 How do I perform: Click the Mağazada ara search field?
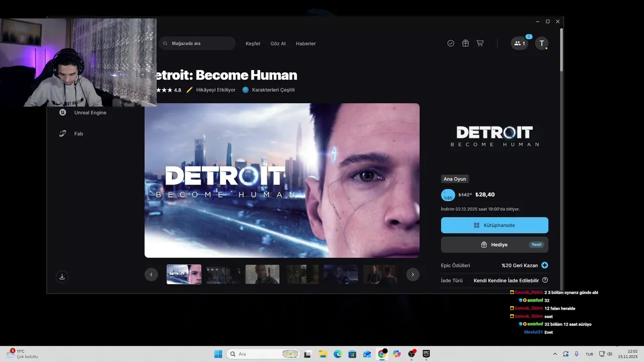coord(197,43)
